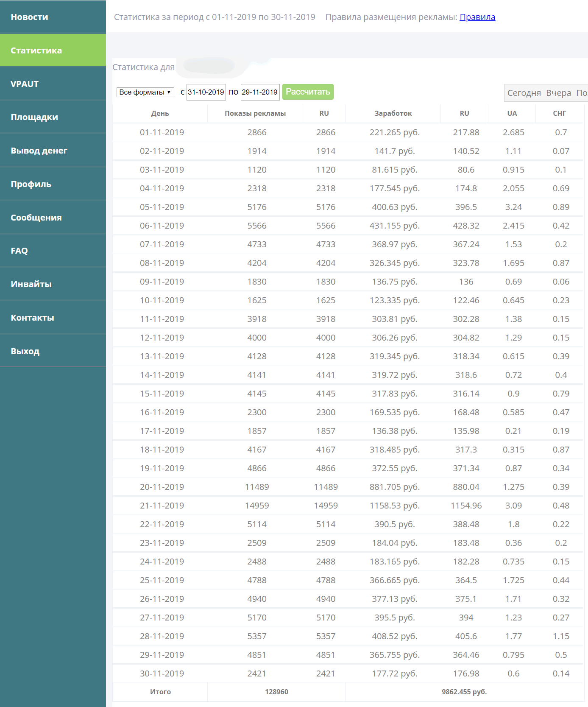Image resolution: width=588 pixels, height=707 pixels.
Task: Select the Вчера period tab
Action: coord(558,93)
